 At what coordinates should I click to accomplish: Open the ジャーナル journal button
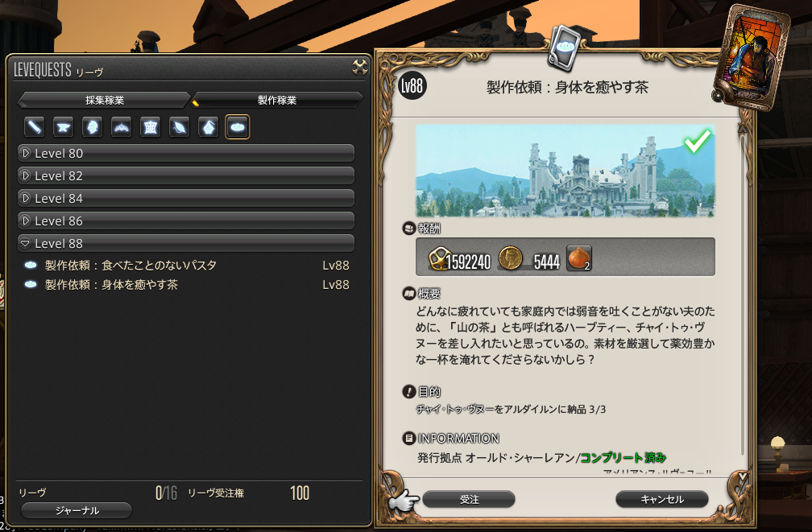tap(77, 511)
